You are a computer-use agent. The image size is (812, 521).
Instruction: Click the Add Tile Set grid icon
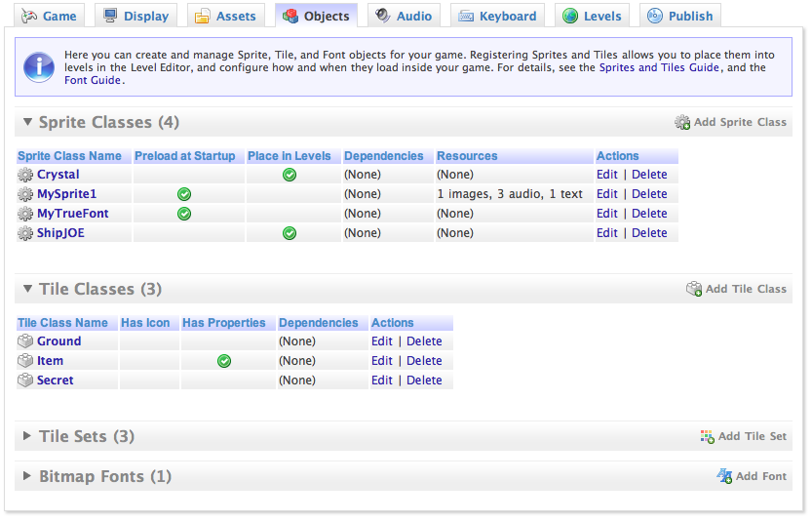pyautogui.click(x=708, y=437)
